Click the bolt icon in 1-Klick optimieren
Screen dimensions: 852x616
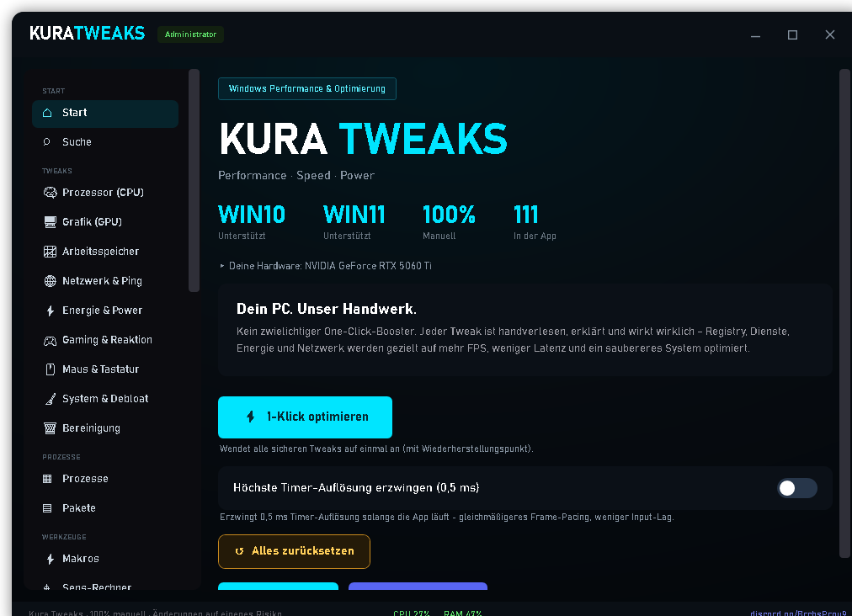pos(251,417)
